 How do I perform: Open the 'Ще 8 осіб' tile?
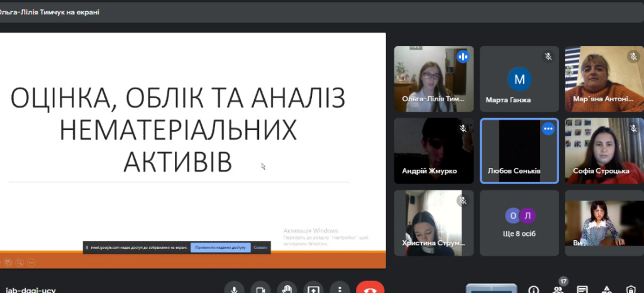519,223
